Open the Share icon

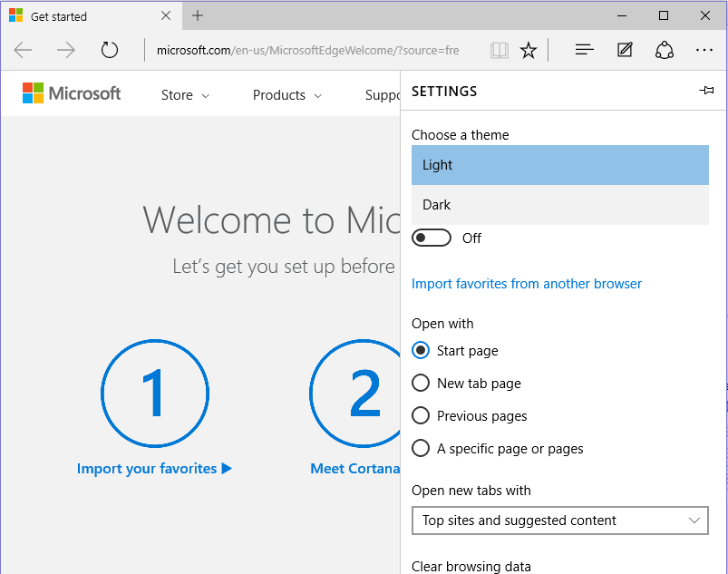(665, 50)
